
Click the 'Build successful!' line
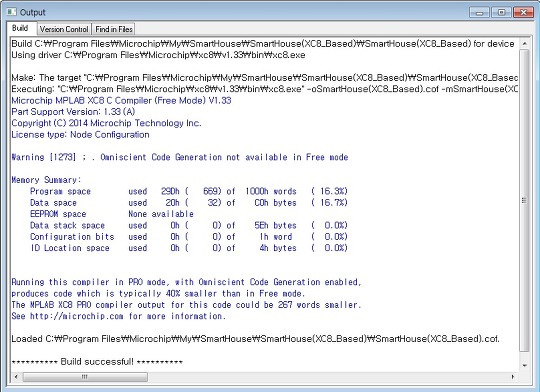tap(97, 362)
